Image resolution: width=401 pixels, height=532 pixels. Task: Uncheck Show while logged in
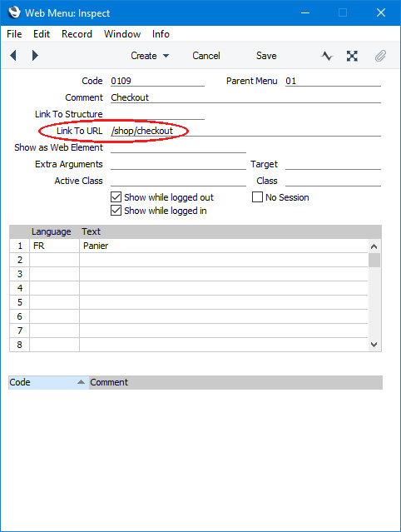point(116,211)
